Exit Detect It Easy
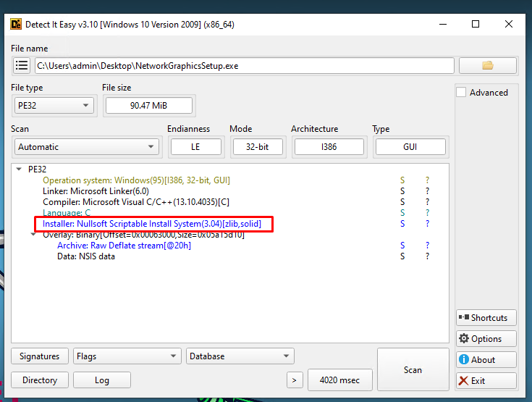The image size is (532, 402). tap(486, 380)
